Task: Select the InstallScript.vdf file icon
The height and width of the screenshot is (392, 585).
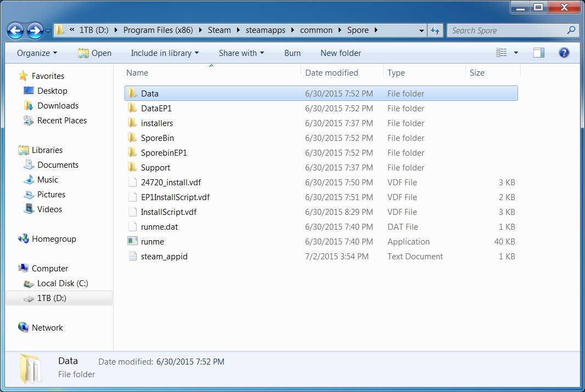Action: (x=132, y=212)
